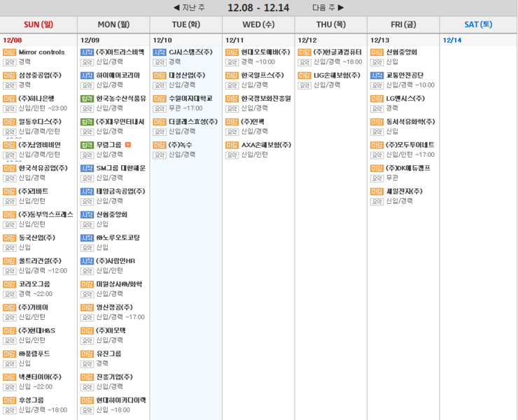Click the 요약 button for 교통안전공단
518x420 pixels.
377,85
